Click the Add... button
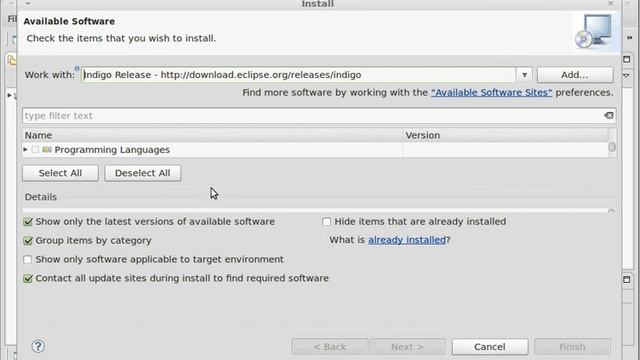This screenshot has width=640, height=360. click(x=575, y=75)
